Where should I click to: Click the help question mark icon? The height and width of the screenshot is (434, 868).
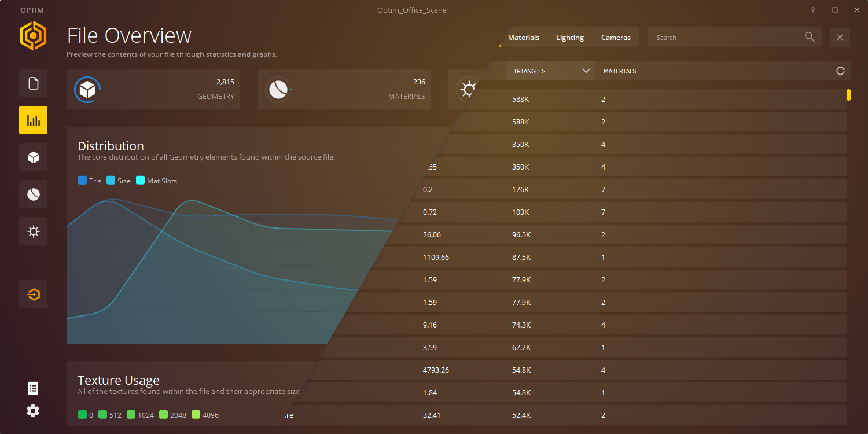(x=813, y=10)
